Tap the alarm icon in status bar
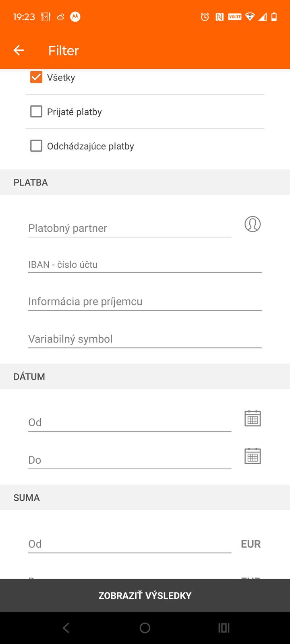Image resolution: width=290 pixels, height=644 pixels. 205,17
